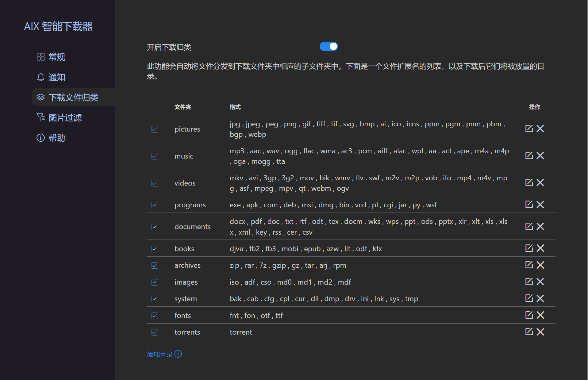This screenshot has height=380, width=588.
Task: Edit the archives format list
Action: pyautogui.click(x=529, y=265)
